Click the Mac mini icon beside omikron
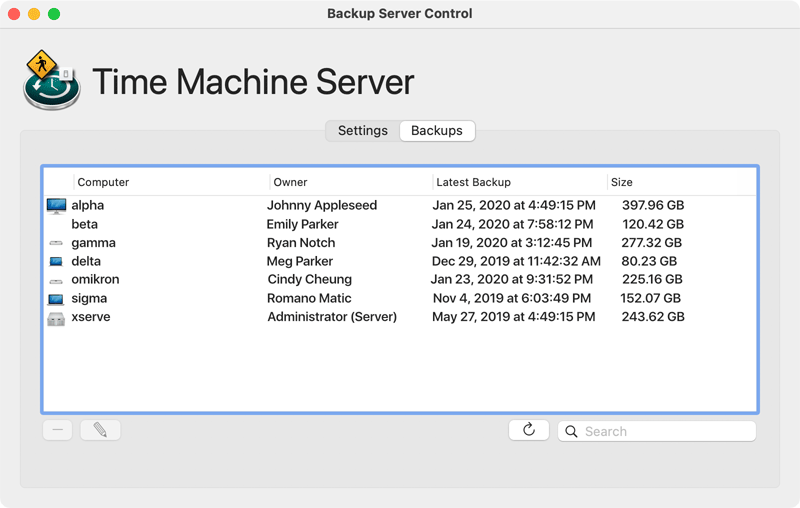800x508 pixels. click(56, 281)
